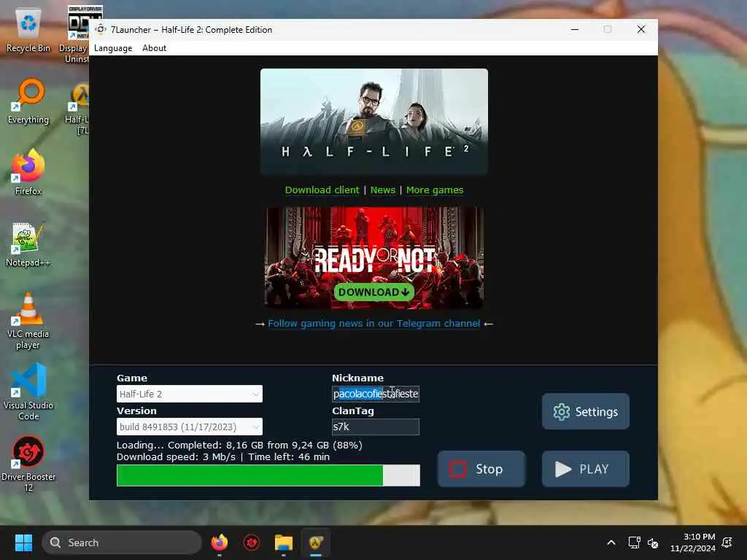The height and width of the screenshot is (560, 747).
Task: Open File Explorer from the taskbar
Action: (x=284, y=542)
